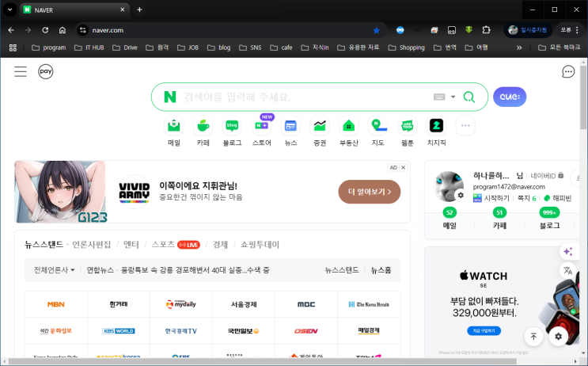Open profile settings gear on avatar
This screenshot has width=588, height=366.
pos(461,195)
